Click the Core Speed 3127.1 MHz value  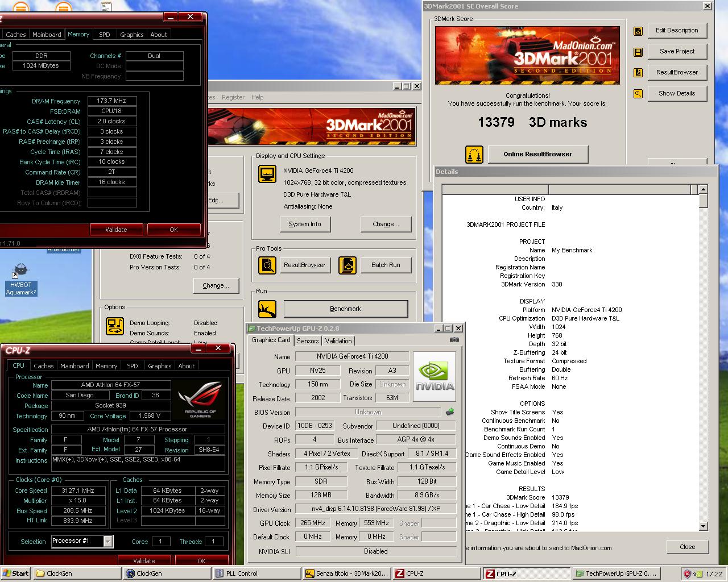point(78,490)
